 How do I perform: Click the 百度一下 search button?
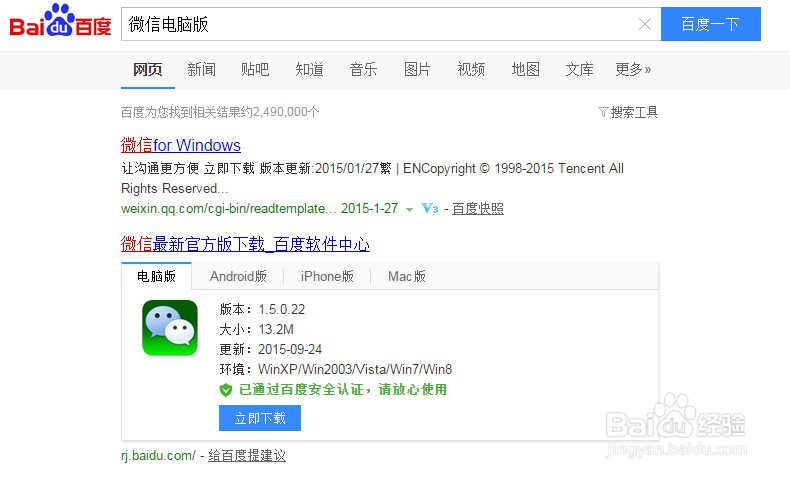pos(710,24)
